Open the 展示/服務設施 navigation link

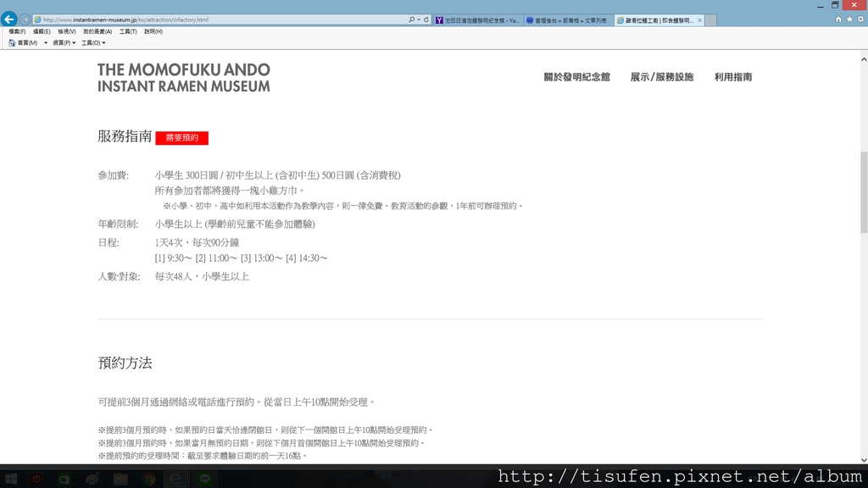click(x=661, y=77)
